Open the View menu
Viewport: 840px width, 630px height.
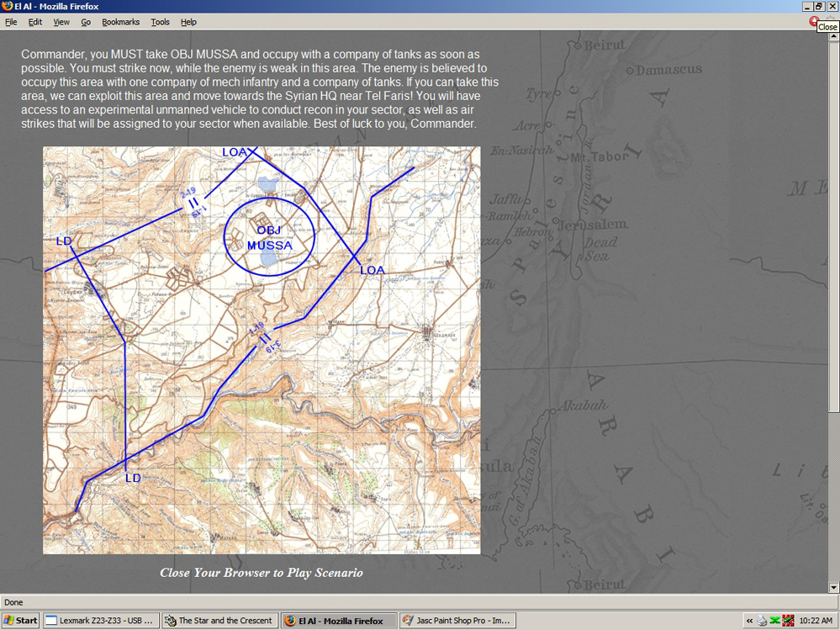click(x=61, y=22)
